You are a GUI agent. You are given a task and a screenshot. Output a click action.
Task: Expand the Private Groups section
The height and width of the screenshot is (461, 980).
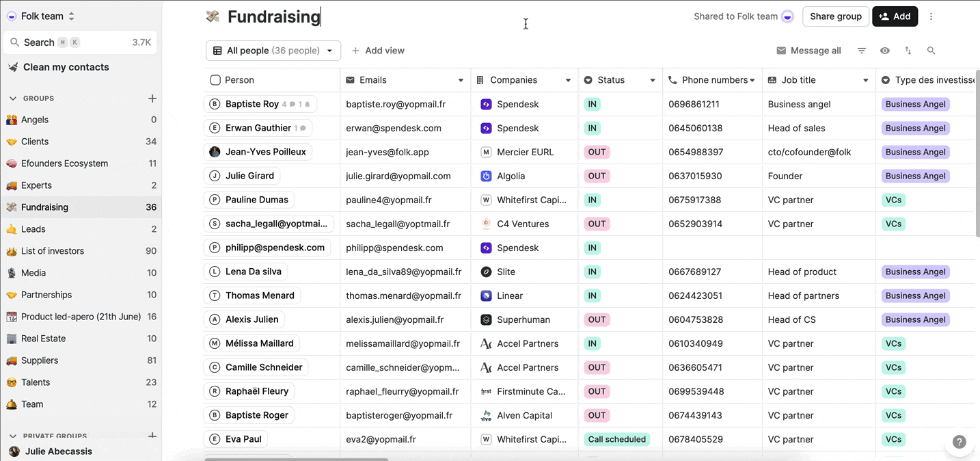tap(12, 436)
